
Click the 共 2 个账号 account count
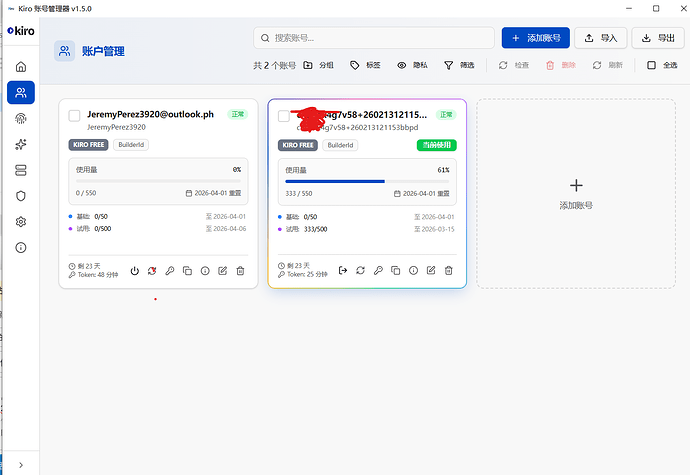coord(275,66)
